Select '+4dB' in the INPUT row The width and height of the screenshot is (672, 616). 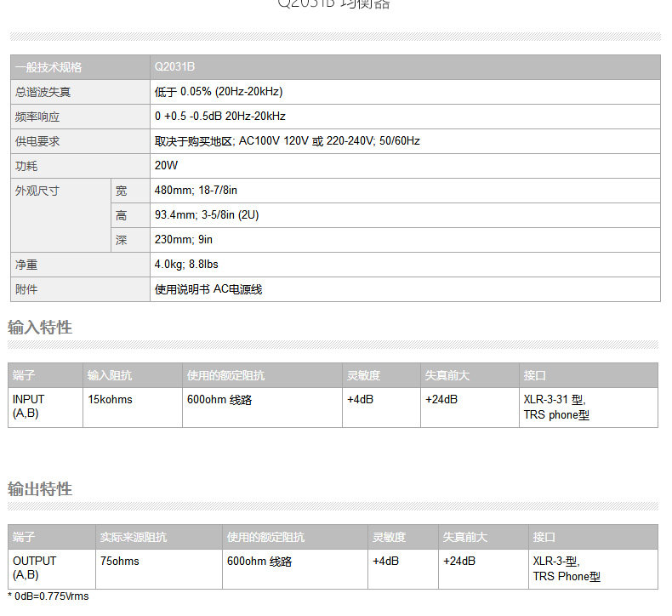click(361, 400)
